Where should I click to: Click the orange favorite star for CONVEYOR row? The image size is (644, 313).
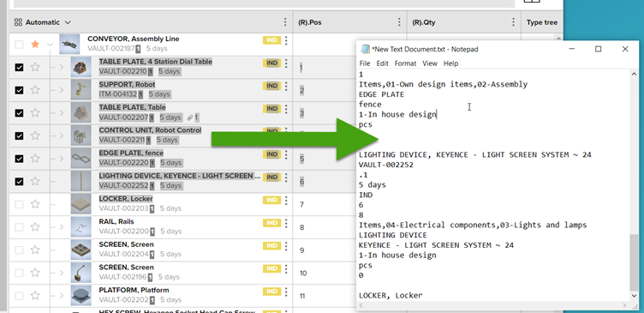pyautogui.click(x=35, y=45)
